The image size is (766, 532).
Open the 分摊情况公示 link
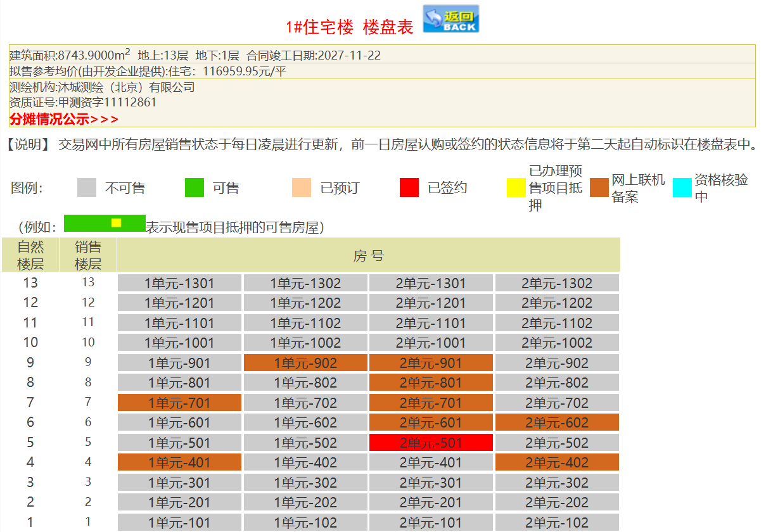coord(63,119)
